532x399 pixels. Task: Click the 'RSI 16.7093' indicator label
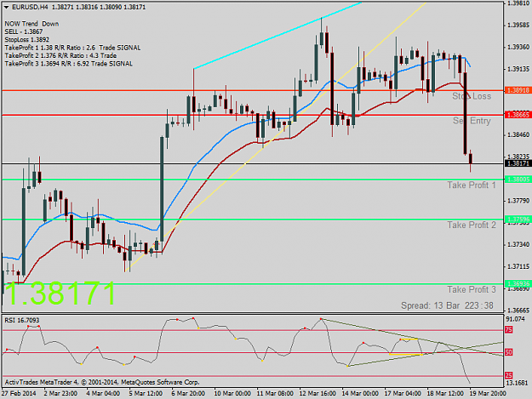pyautogui.click(x=22, y=321)
